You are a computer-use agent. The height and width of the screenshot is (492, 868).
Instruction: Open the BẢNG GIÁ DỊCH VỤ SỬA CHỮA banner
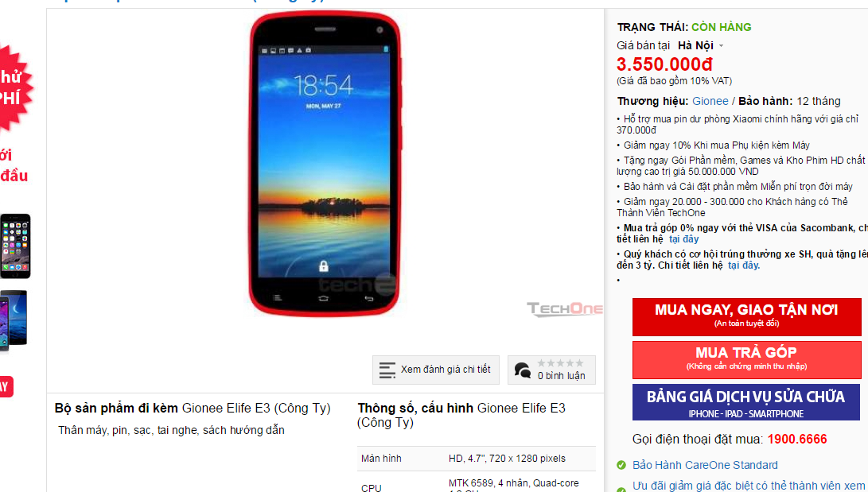(747, 402)
